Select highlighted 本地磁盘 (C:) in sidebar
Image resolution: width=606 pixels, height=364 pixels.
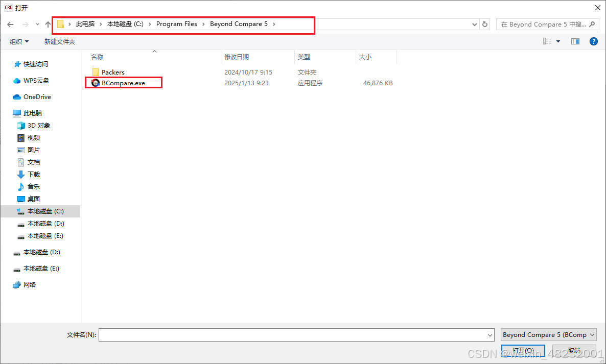tap(40, 211)
